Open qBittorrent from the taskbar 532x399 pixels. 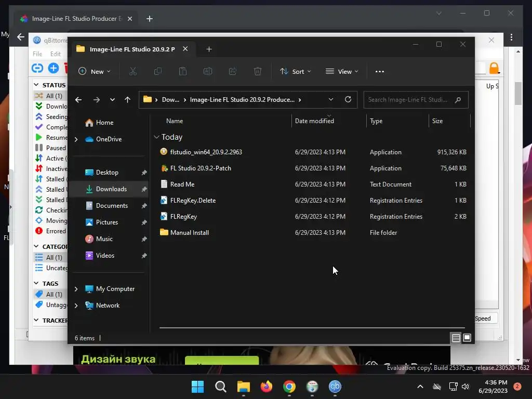point(335,387)
